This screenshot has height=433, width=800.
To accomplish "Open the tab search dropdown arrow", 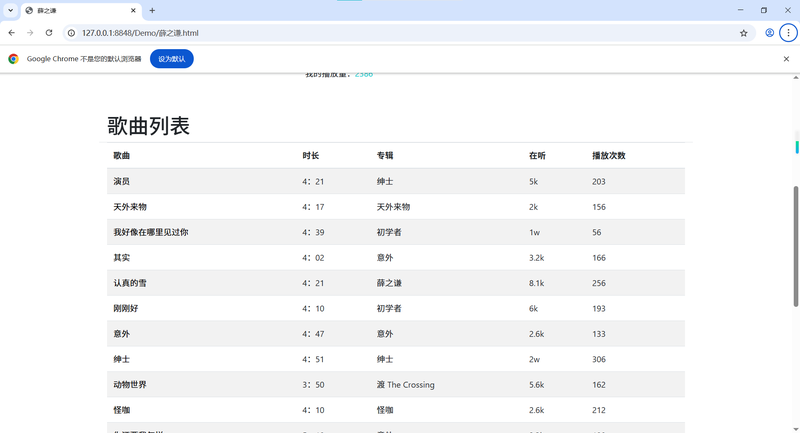I will [10, 10].
